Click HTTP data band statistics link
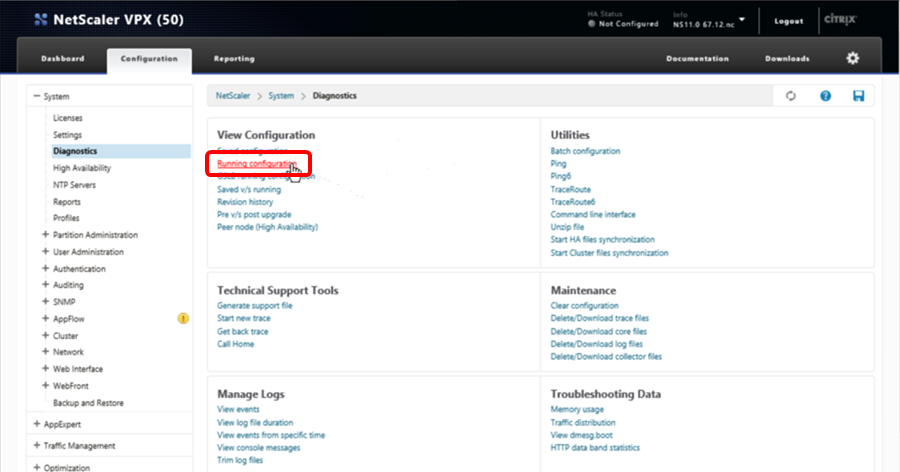The height and width of the screenshot is (472, 900). click(x=595, y=448)
